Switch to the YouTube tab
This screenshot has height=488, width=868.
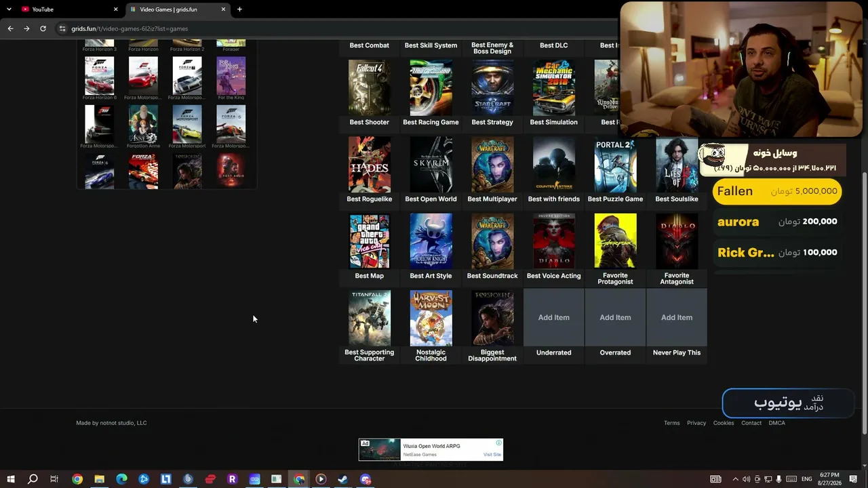[68, 9]
